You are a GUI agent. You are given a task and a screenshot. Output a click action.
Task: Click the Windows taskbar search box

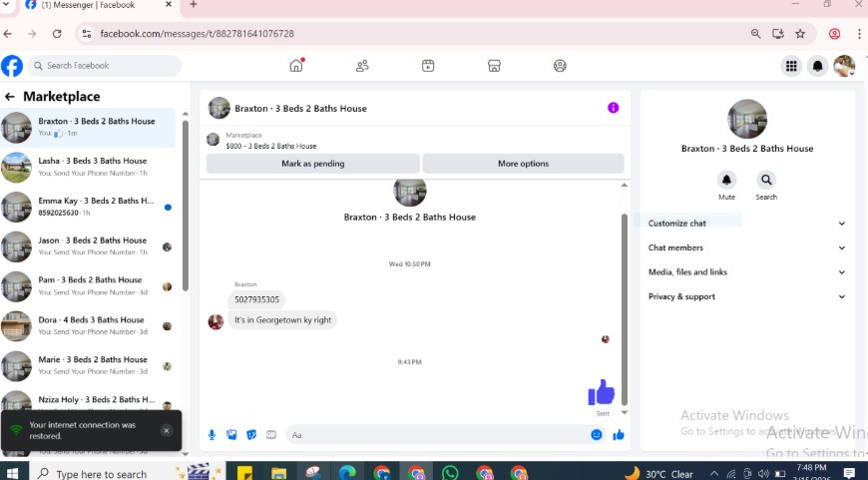(x=128, y=473)
